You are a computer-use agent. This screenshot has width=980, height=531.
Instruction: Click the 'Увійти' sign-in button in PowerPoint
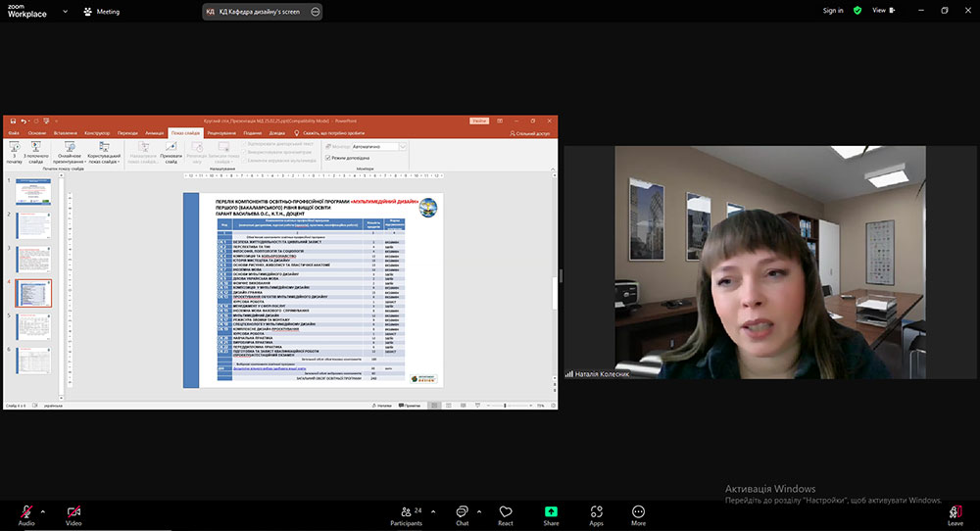click(x=479, y=121)
